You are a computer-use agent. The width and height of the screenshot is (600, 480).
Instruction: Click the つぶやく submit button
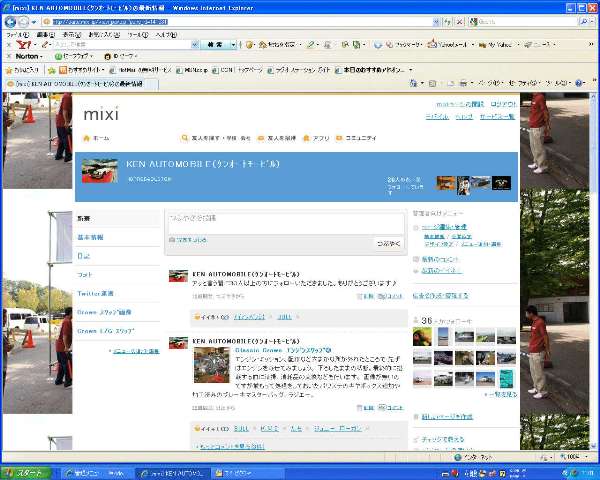(388, 243)
